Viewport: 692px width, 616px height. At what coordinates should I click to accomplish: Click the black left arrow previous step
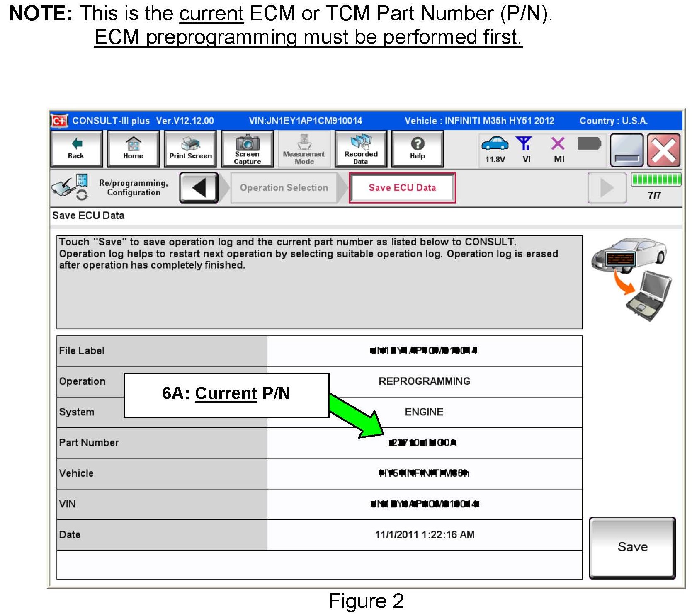(199, 188)
